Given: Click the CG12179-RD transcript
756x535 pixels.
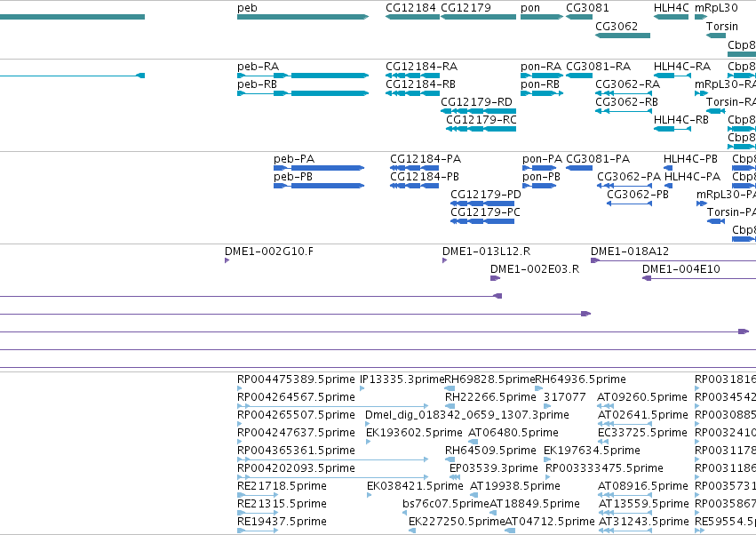Looking at the screenshot, I should tap(479, 111).
